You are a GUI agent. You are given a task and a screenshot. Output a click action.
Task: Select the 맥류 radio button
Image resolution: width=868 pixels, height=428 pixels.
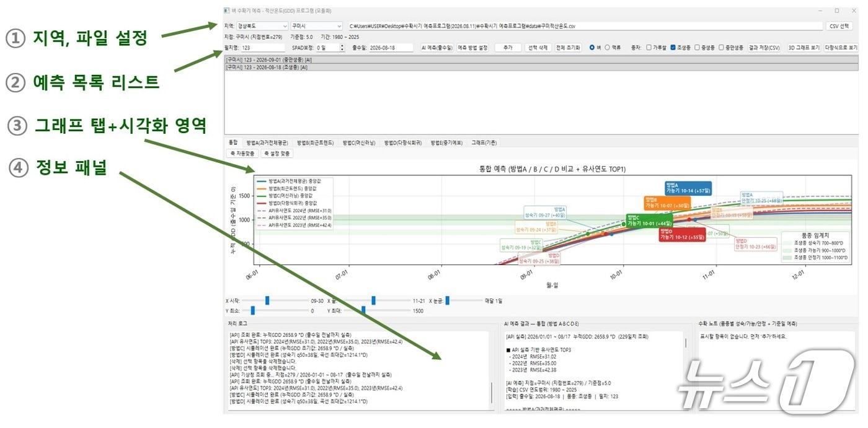click(x=608, y=48)
